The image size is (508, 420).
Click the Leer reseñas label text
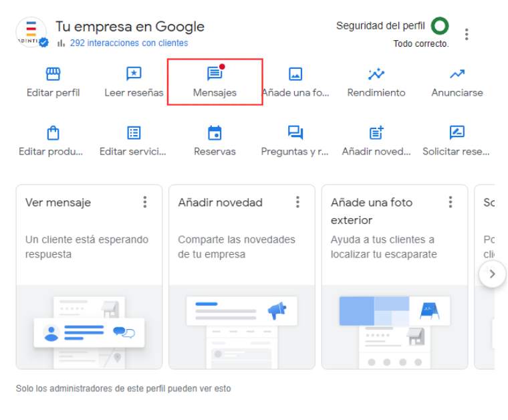pyautogui.click(x=134, y=93)
